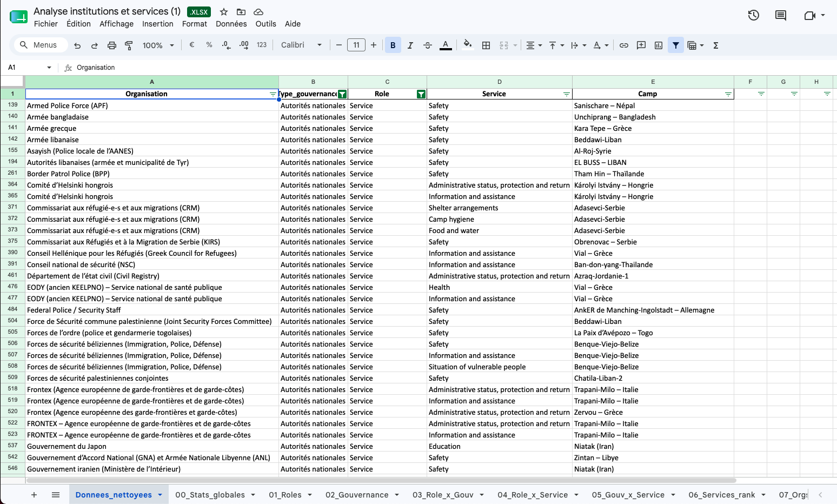Add a new sheet
Image resolution: width=837 pixels, height=504 pixels.
coord(34,495)
